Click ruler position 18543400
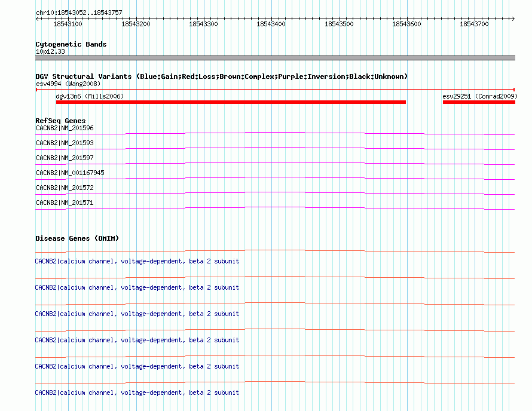 pos(271,24)
